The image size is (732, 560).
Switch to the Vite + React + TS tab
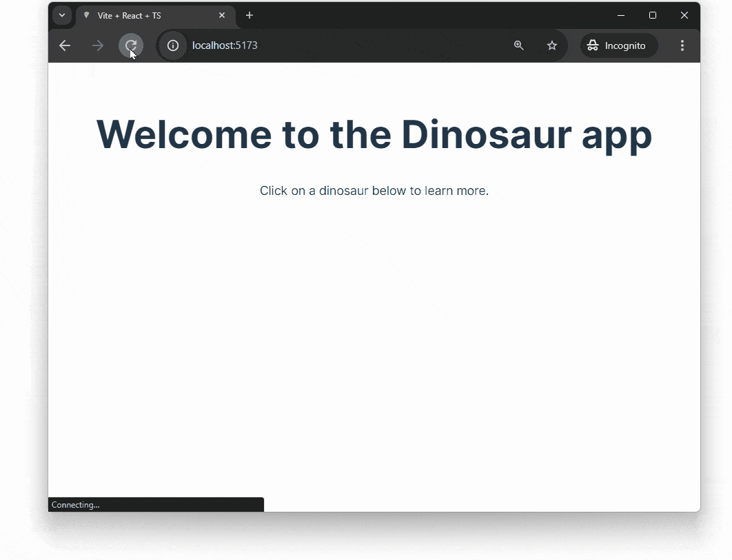[x=138, y=15]
